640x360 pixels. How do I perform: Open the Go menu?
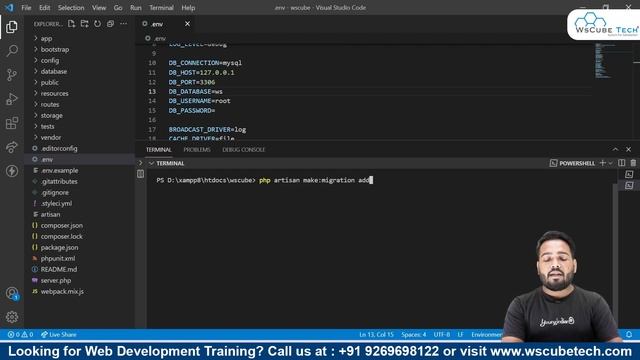tap(118, 8)
